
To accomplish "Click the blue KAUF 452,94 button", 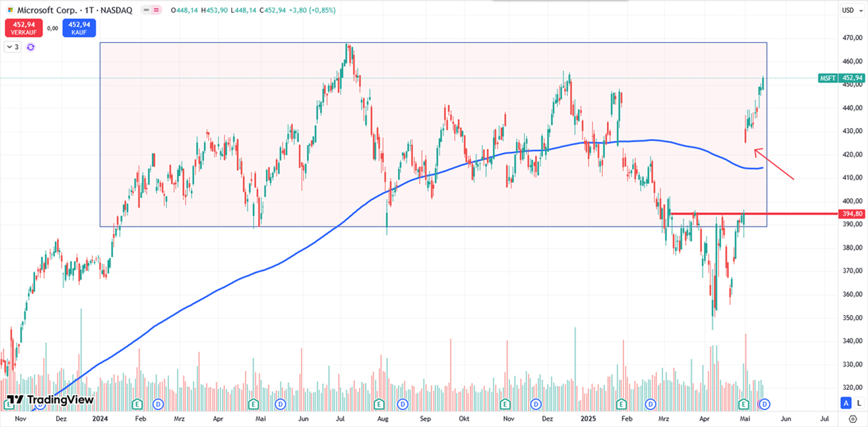I will tap(79, 28).
